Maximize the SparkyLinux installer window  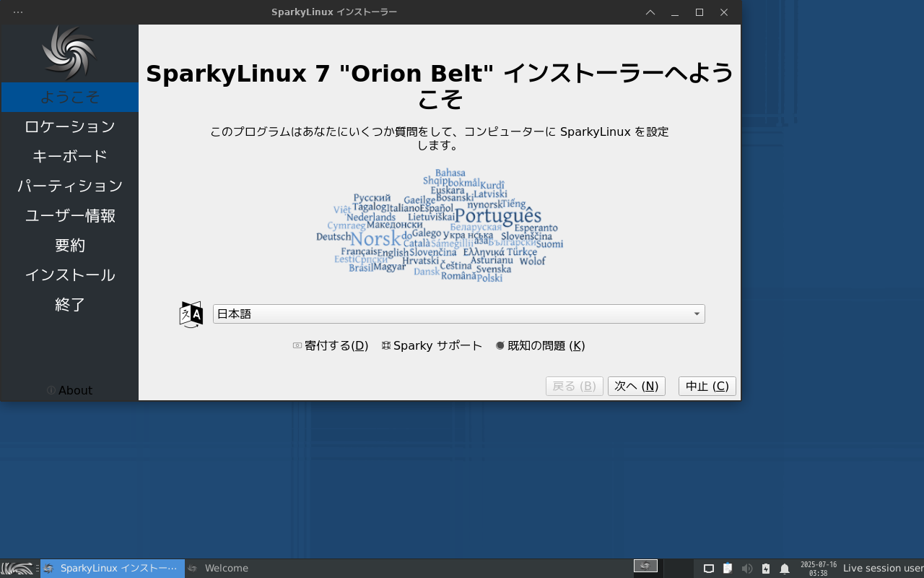tap(699, 12)
